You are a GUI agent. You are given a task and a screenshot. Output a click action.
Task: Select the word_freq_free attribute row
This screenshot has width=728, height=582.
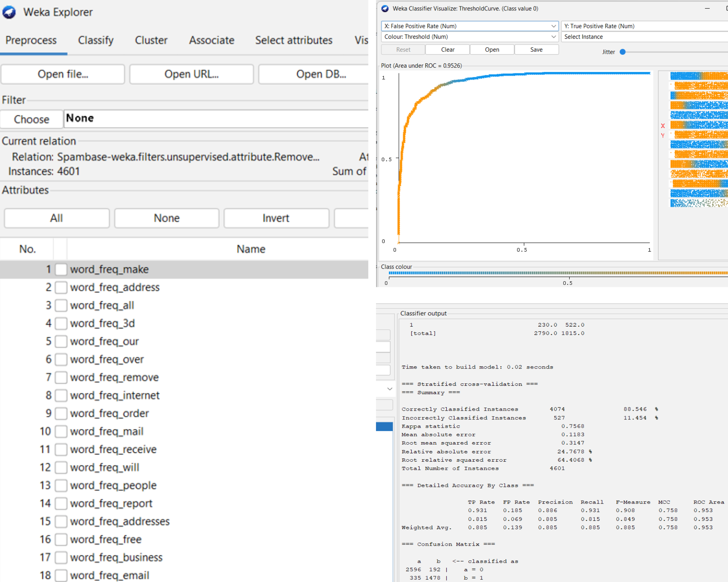point(184,539)
